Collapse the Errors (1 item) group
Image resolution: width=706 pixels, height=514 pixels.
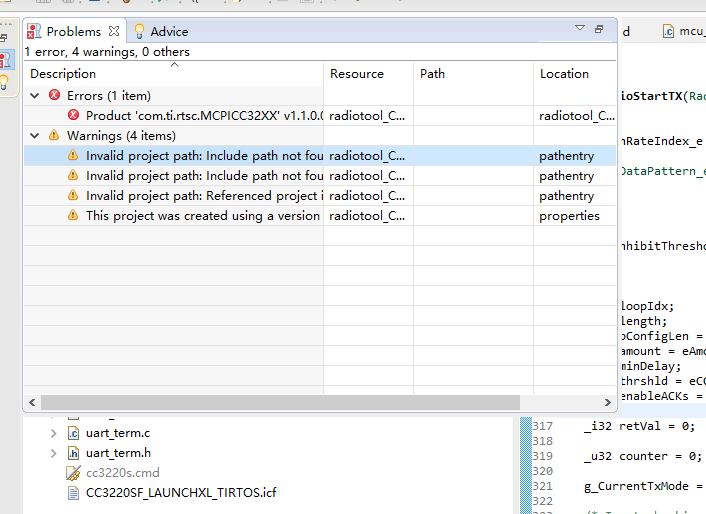pos(35,95)
